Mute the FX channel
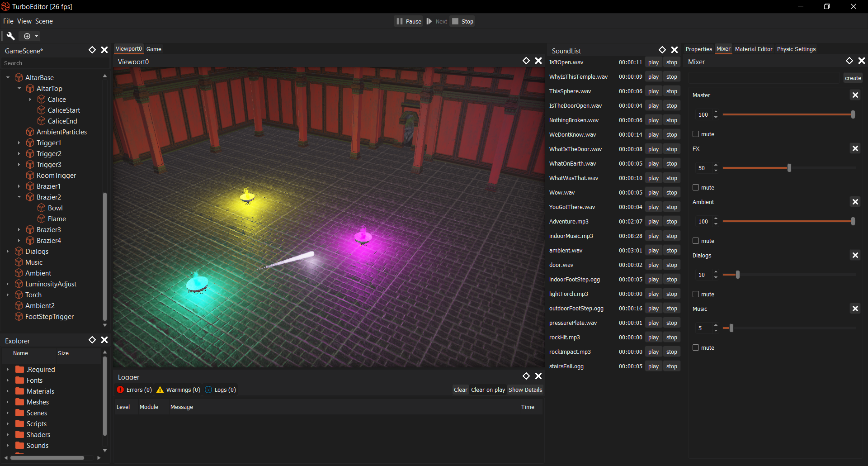Viewport: 868px width, 466px height. [x=696, y=187]
